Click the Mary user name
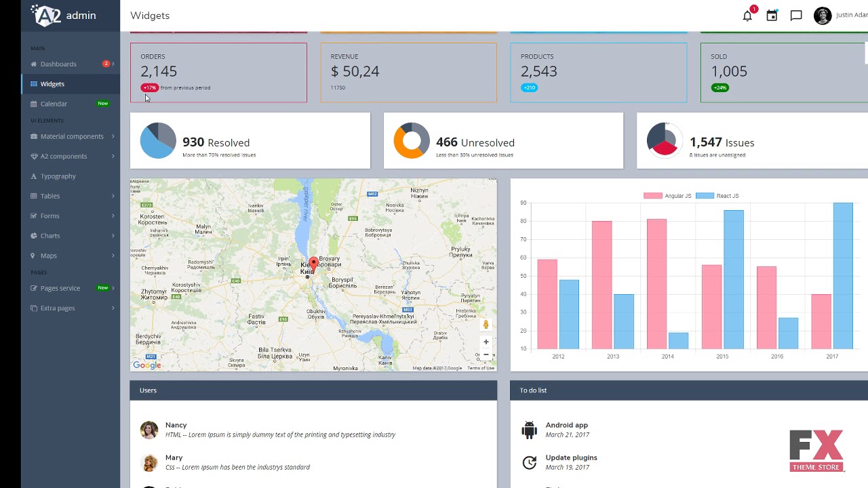Viewport: 868px width, 488px height. (174, 457)
